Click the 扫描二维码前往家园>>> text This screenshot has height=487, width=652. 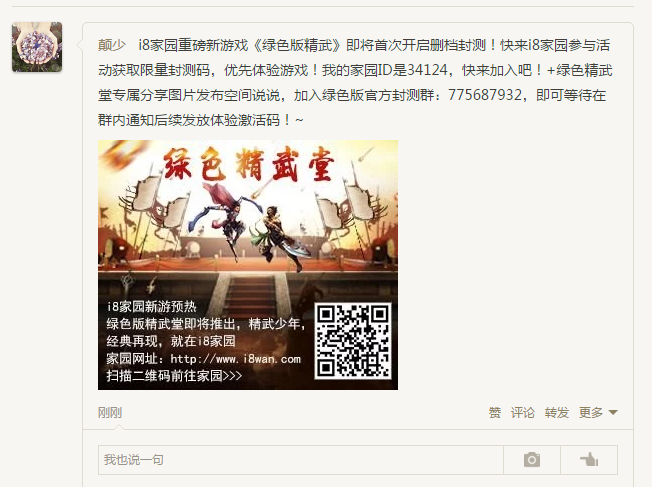tap(174, 376)
